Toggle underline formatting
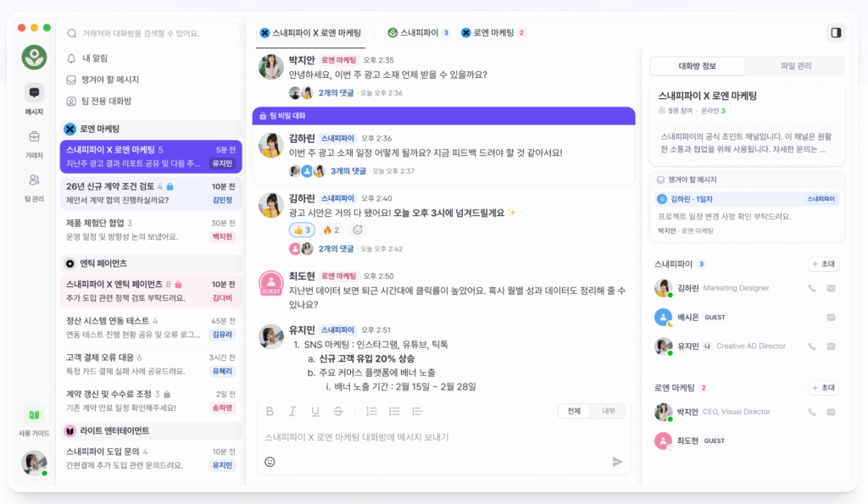Image resolution: width=868 pixels, height=504 pixels. click(315, 411)
